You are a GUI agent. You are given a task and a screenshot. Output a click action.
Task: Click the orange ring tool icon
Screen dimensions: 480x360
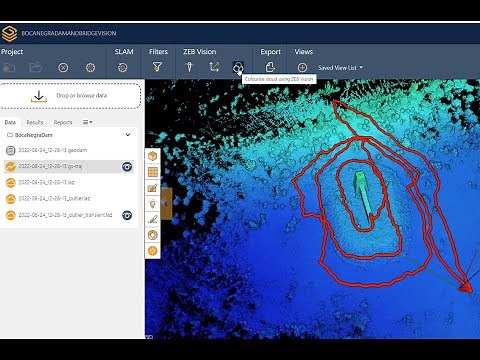[152, 235]
